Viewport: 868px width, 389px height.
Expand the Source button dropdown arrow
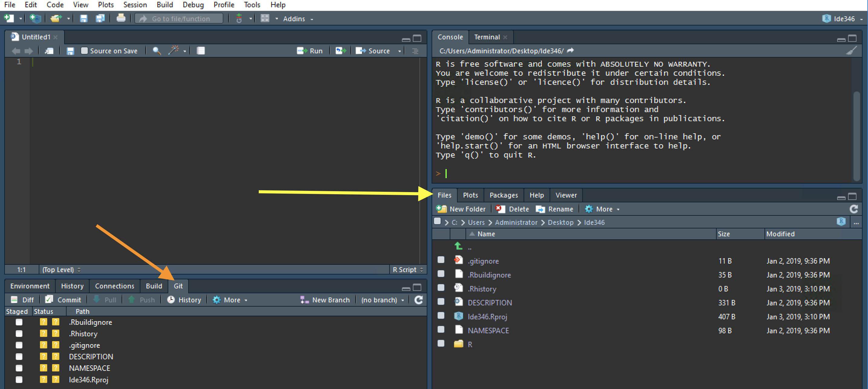point(399,51)
